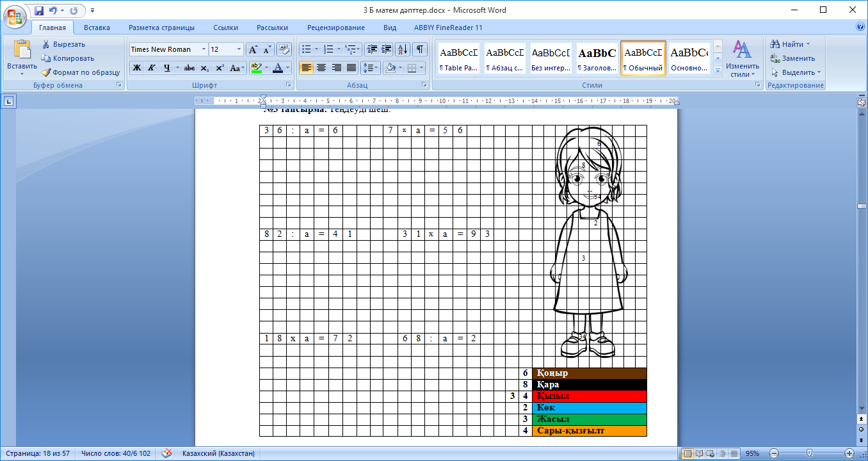Open the Разметка страницы tab

coord(161,28)
